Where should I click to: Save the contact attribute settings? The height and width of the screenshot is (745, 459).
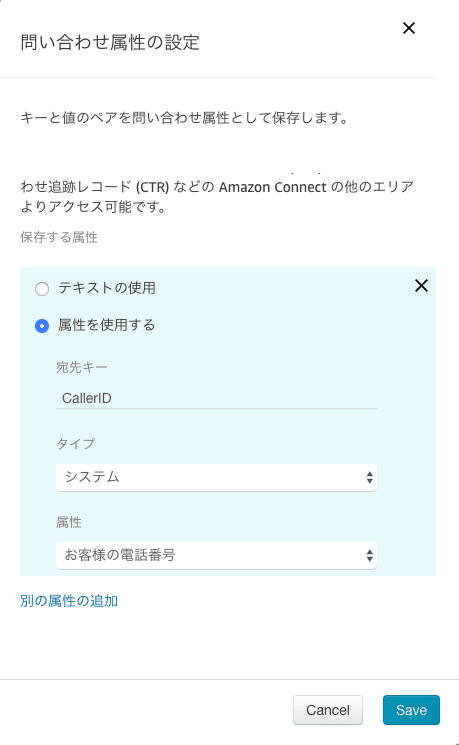click(411, 710)
